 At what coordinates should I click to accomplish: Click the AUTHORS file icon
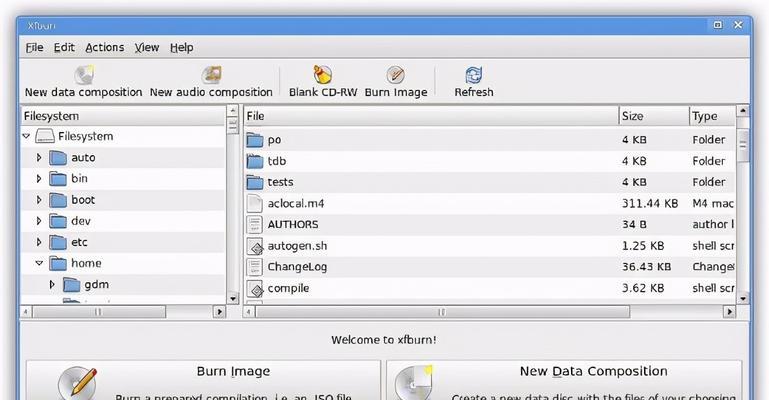[255, 225]
